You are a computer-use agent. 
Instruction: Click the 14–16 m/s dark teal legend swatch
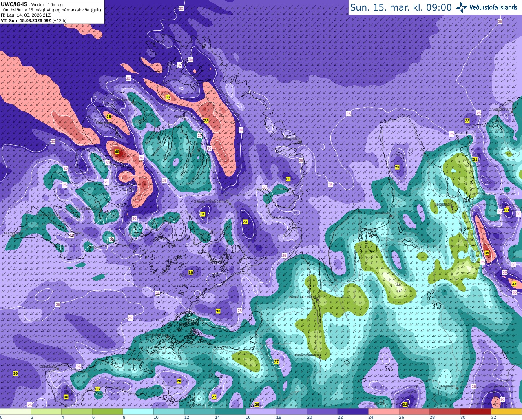(x=230, y=411)
